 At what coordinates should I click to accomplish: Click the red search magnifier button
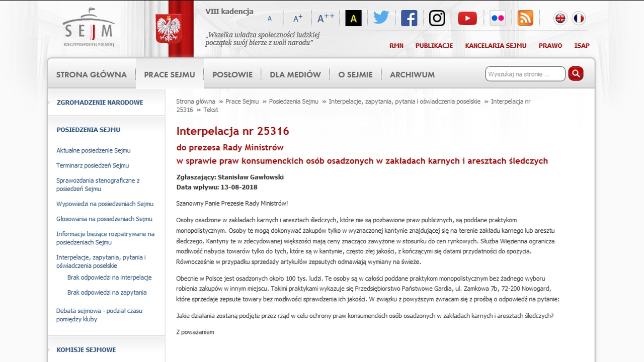coord(576,74)
